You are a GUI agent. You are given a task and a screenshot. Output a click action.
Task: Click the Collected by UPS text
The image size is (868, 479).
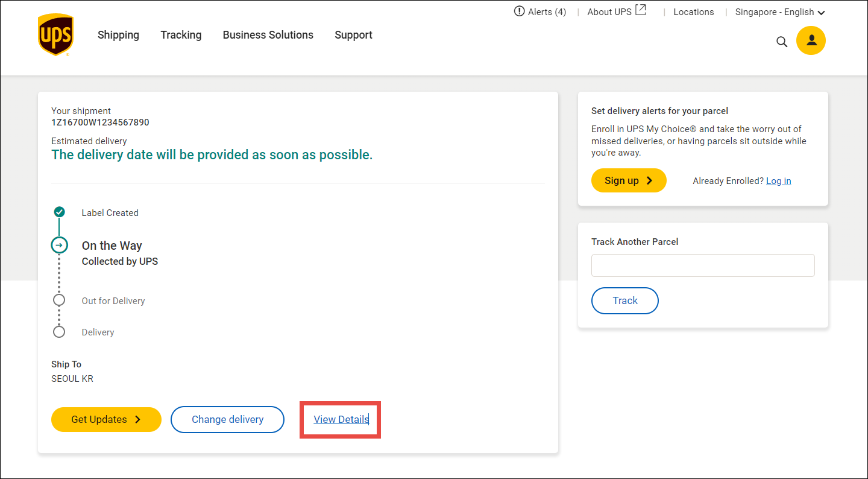click(120, 262)
